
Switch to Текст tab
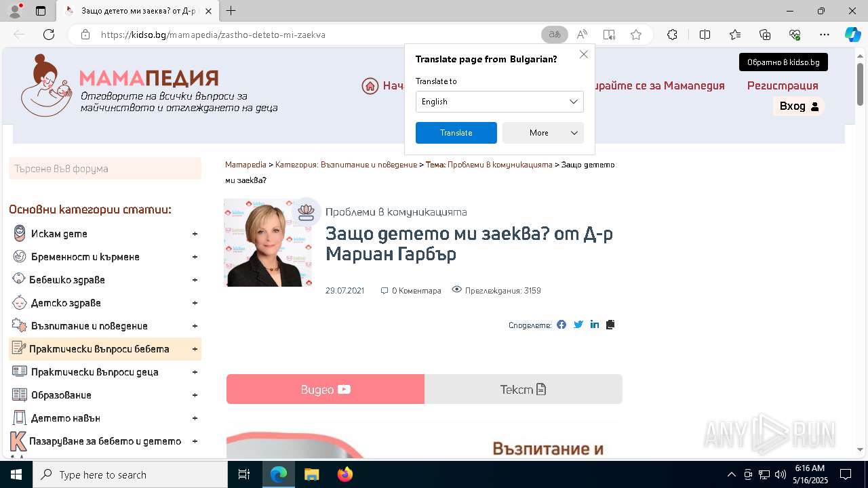[524, 389]
